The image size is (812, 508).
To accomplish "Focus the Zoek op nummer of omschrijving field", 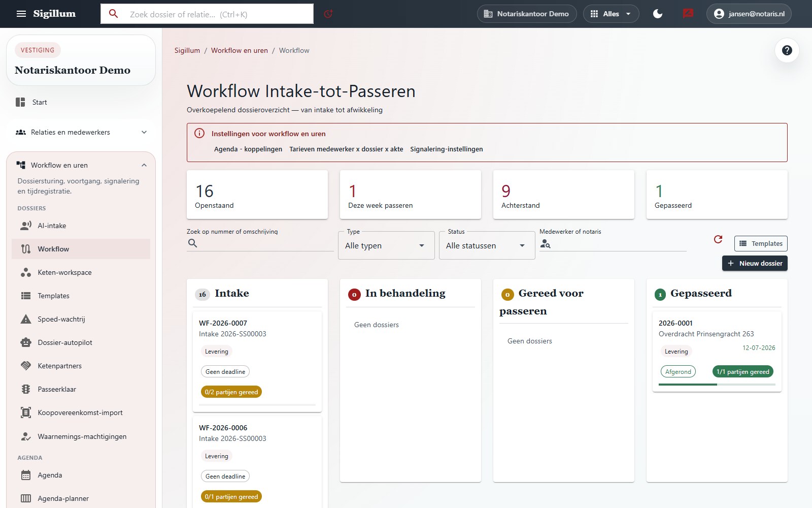I will 260,243.
